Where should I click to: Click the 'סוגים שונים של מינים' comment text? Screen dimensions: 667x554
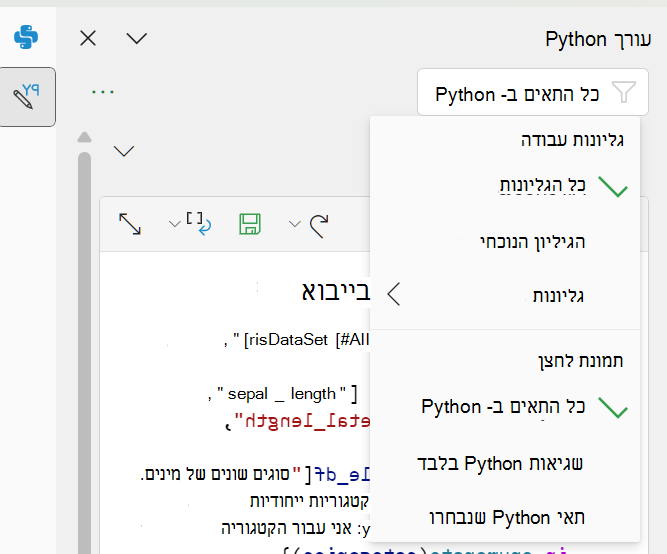215,474
